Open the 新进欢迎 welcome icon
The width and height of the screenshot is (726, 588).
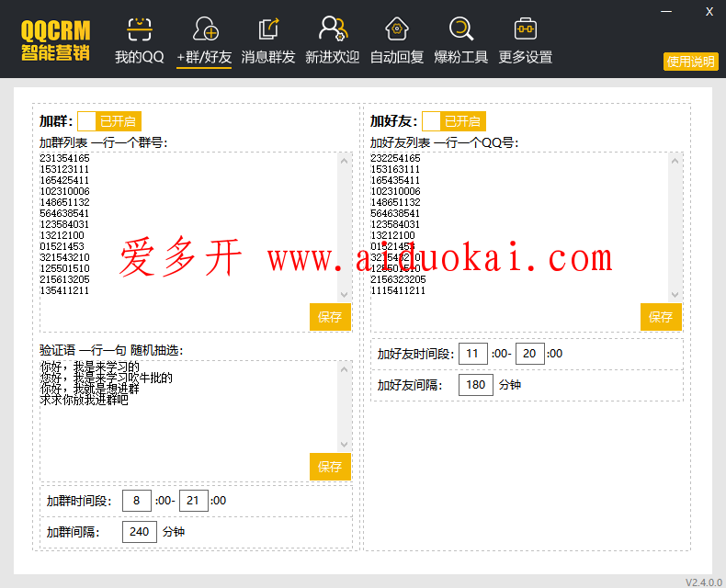coord(333,28)
